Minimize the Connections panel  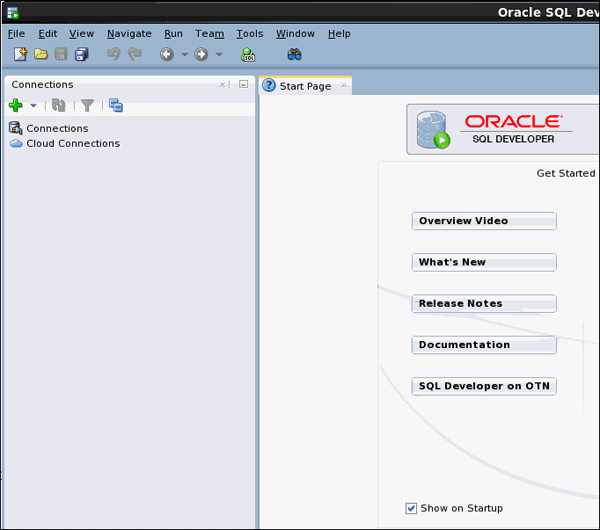(243, 85)
